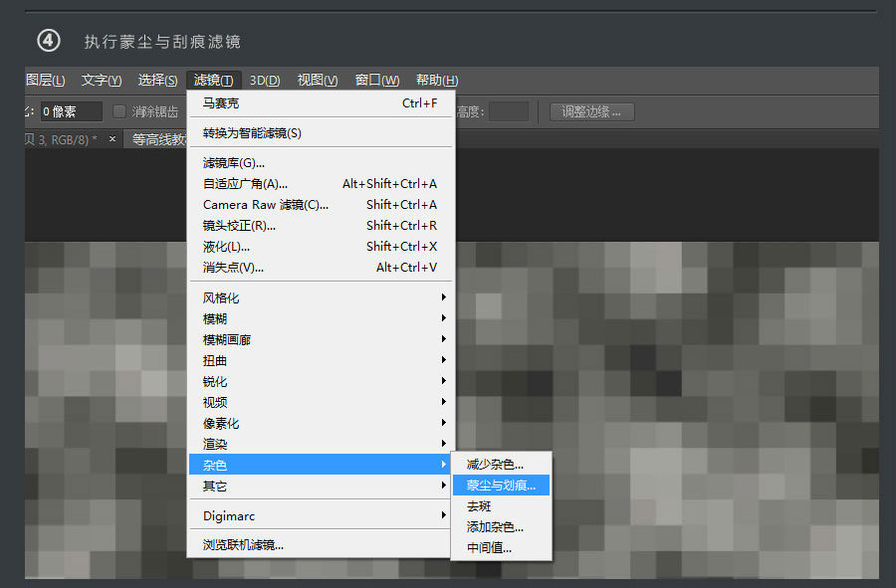Expand the 像素化 submenu
The image size is (896, 588).
pos(320,423)
